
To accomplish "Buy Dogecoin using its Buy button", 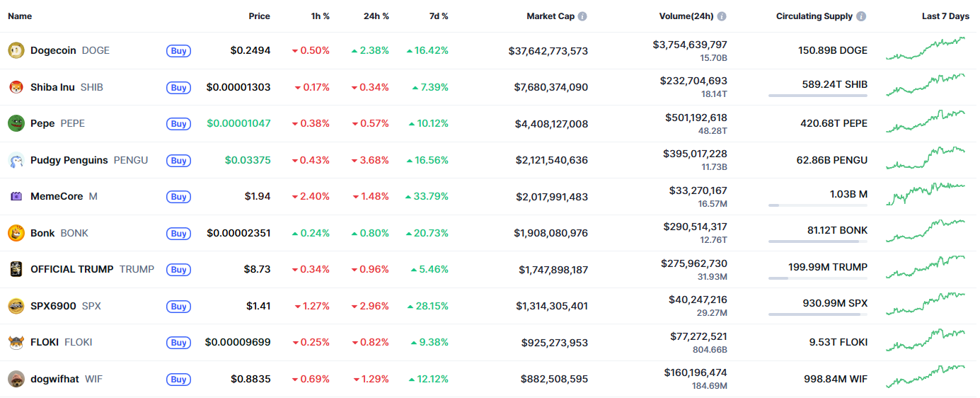I will (x=179, y=51).
